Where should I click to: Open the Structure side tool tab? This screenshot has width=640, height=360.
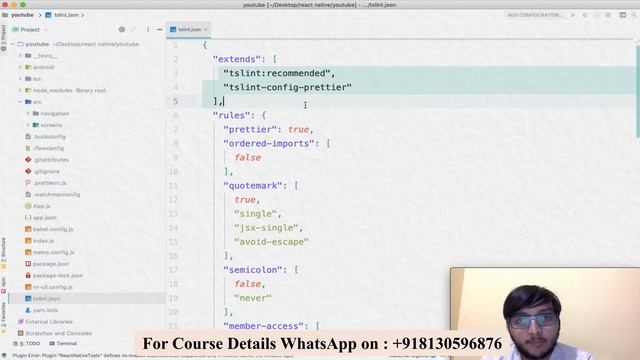pyautogui.click(x=4, y=252)
